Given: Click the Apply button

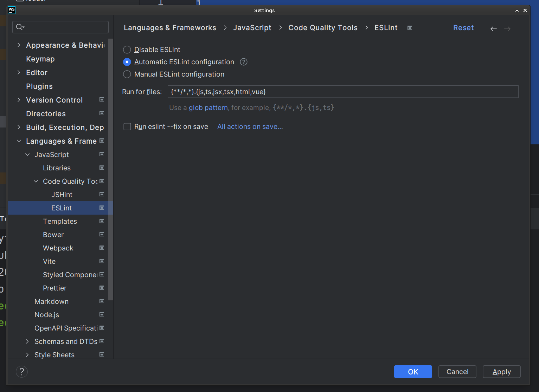Looking at the screenshot, I should click(x=502, y=372).
